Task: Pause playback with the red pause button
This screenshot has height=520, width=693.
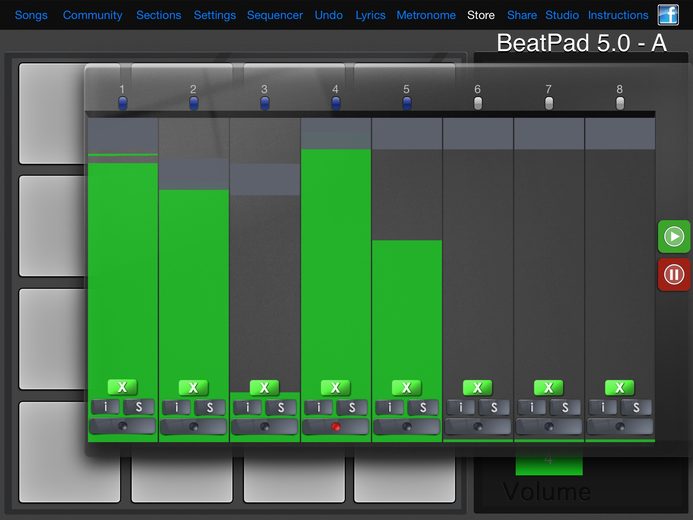Action: click(x=674, y=274)
